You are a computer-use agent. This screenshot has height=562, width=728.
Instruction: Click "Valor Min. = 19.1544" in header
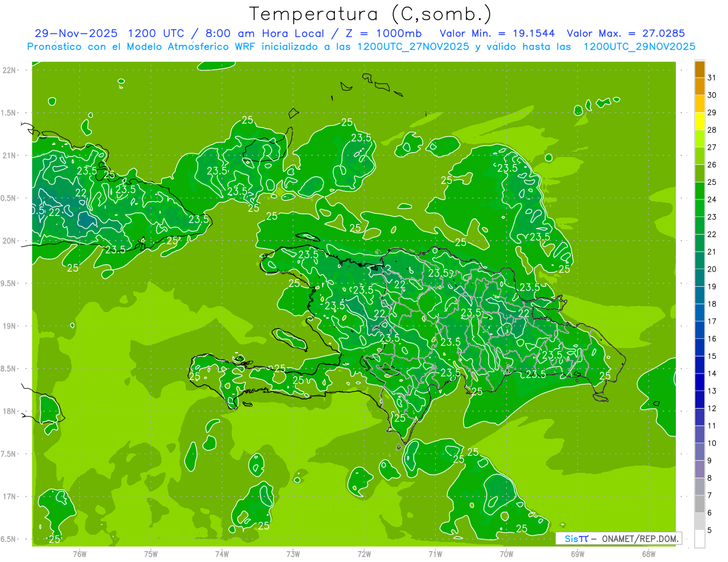click(497, 33)
